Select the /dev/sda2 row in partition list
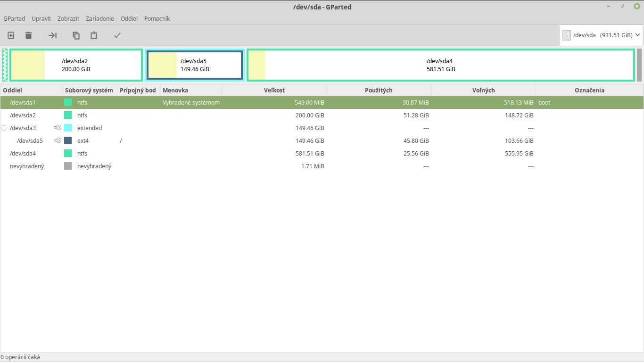 pos(23,115)
